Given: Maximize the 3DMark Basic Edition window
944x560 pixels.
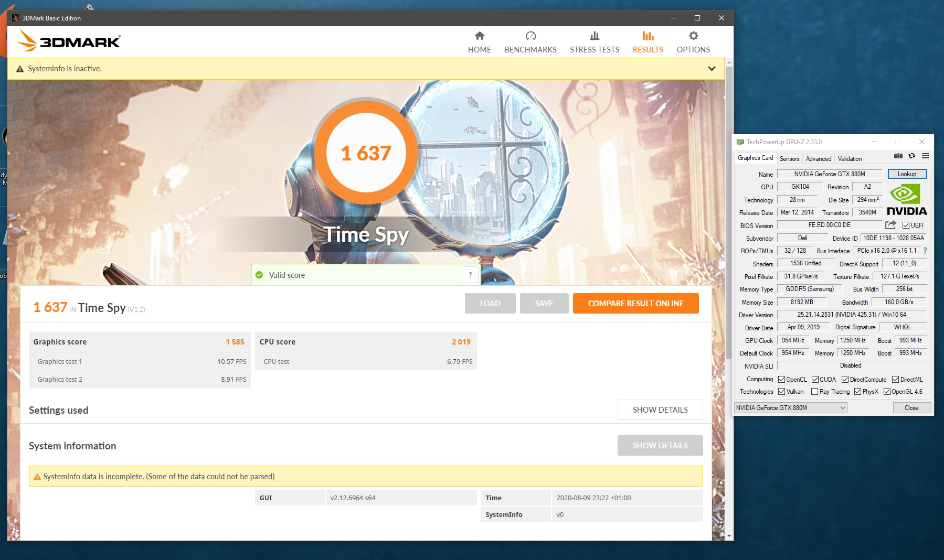Looking at the screenshot, I should pos(697,18).
